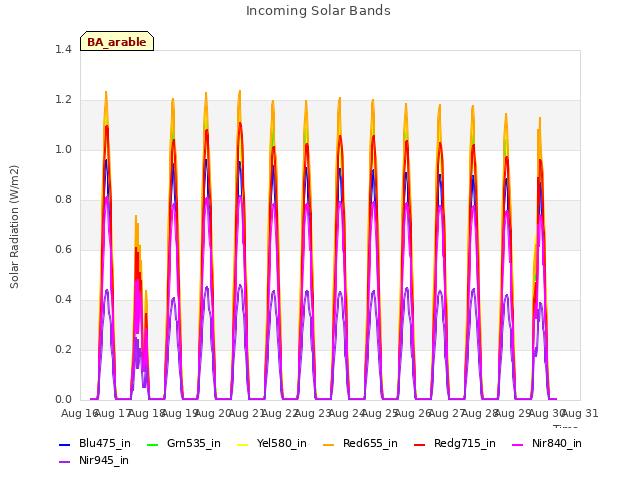This screenshot has width=640, height=480.
Task: Click the 1.2 y-axis tick label
Action: pyautogui.click(x=63, y=100)
